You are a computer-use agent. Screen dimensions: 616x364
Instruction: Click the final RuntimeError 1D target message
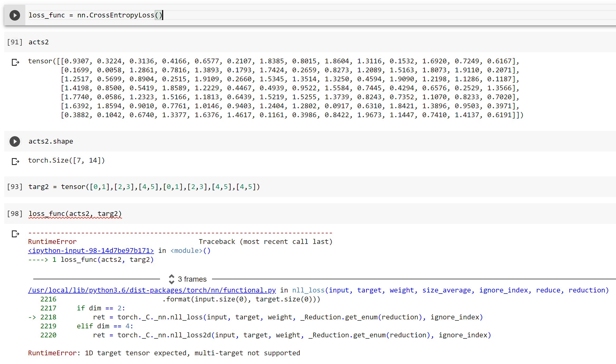164,353
